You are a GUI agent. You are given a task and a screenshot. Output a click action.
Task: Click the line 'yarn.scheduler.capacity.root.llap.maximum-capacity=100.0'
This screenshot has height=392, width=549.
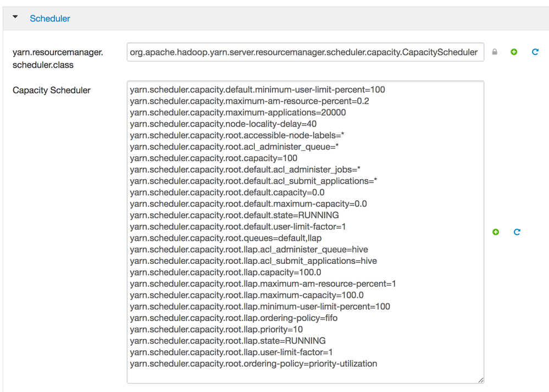(247, 295)
